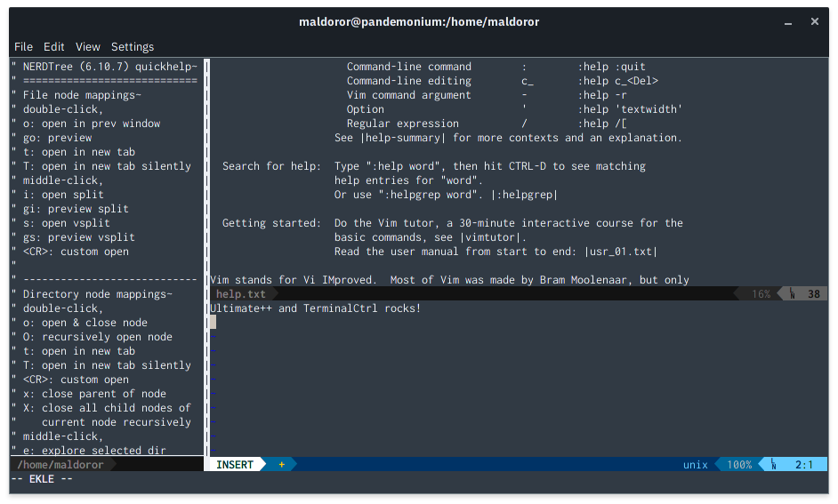838x504 pixels.
Task: Click the 100% scroll position indicator
Action: (x=739, y=465)
